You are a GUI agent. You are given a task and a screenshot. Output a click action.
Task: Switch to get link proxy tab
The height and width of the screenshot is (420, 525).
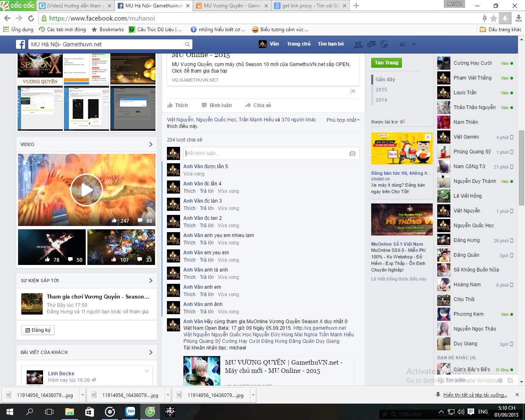coord(310,6)
